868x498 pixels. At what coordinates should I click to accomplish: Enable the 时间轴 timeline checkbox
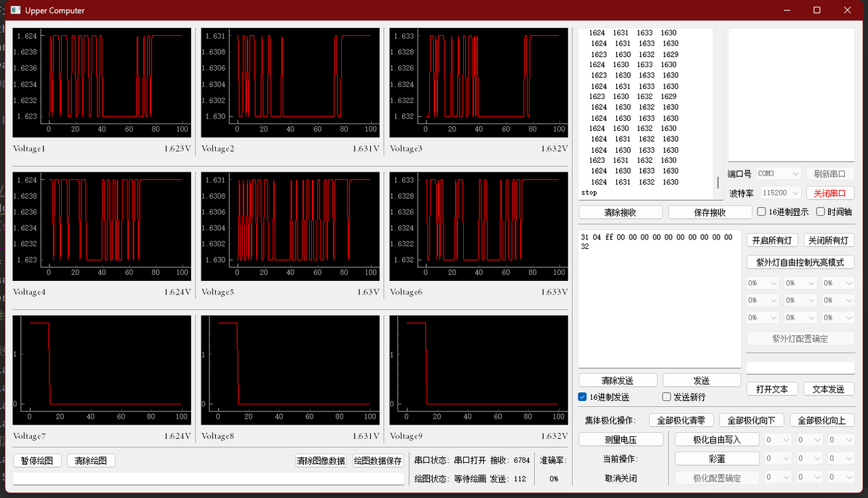pyautogui.click(x=821, y=211)
